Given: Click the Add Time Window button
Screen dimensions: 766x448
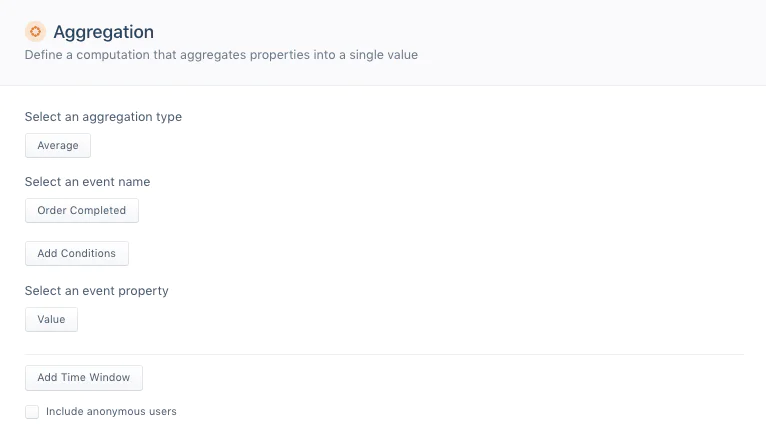Looking at the screenshot, I should pos(84,378).
